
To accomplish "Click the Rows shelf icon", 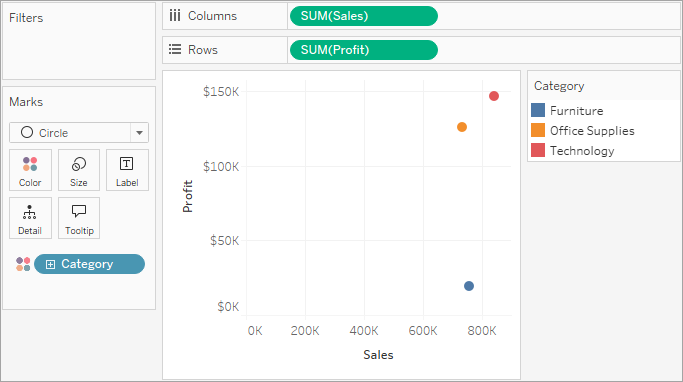I will pos(175,49).
